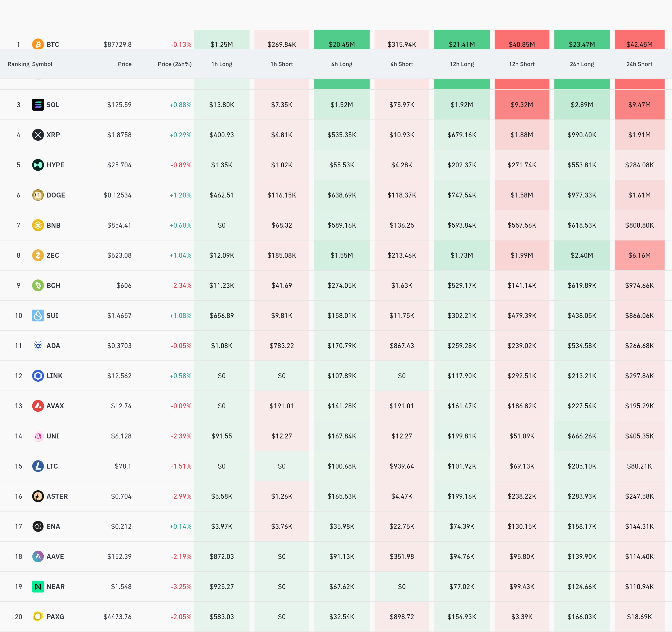The height and width of the screenshot is (632, 672).
Task: Click BTC 4h Long cell $20.45M
Action: click(x=341, y=44)
